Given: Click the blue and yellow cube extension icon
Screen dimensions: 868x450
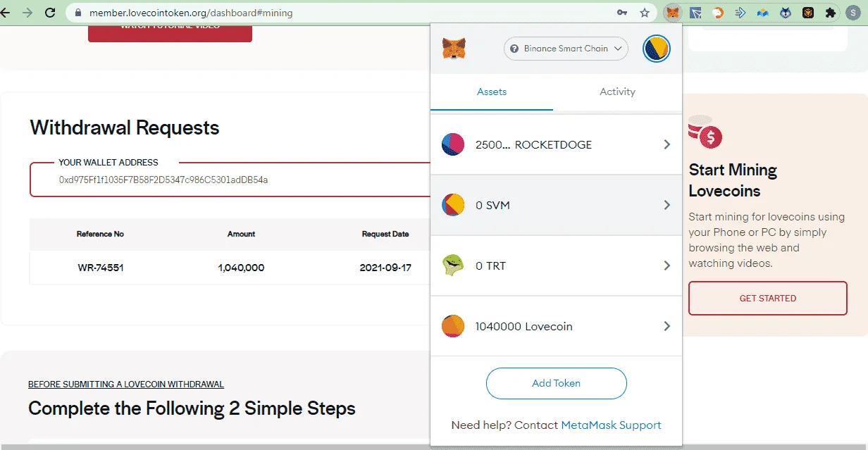Looking at the screenshot, I should (763, 13).
